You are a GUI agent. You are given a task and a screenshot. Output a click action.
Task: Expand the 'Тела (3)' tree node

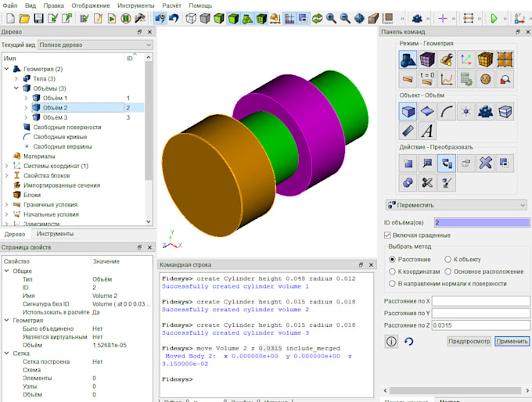click(x=16, y=79)
